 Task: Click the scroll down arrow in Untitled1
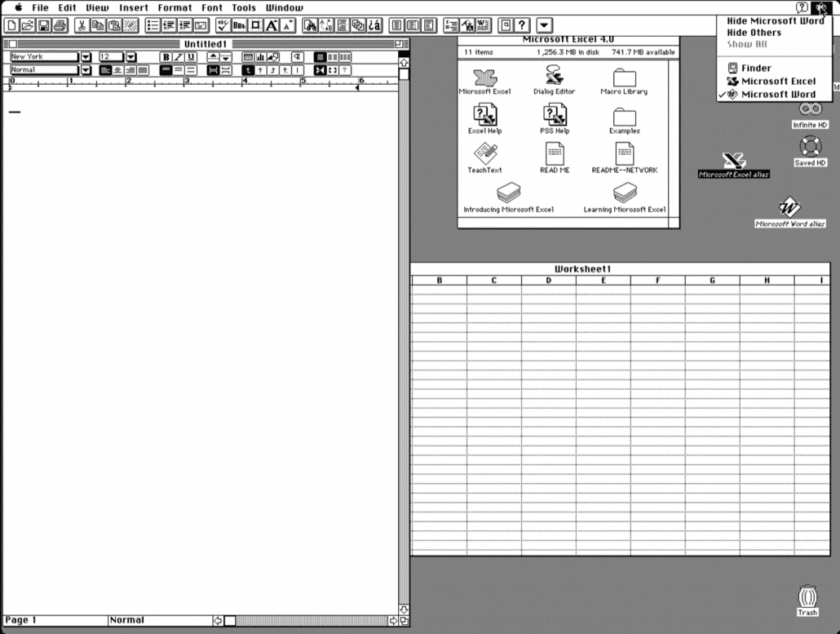(404, 610)
